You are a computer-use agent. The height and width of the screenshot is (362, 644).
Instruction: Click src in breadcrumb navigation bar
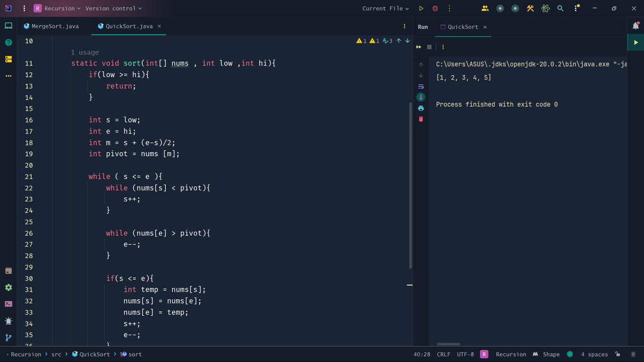click(x=56, y=354)
